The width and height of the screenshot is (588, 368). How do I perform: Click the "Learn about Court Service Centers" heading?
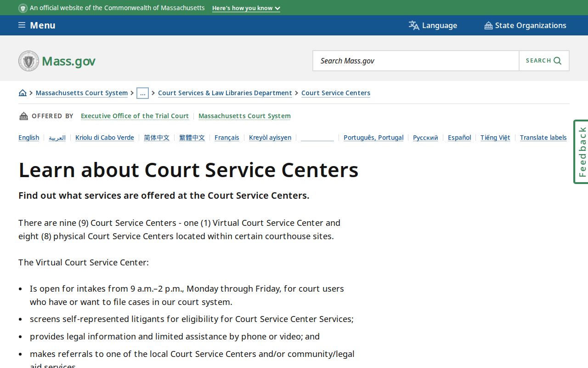tap(188, 170)
